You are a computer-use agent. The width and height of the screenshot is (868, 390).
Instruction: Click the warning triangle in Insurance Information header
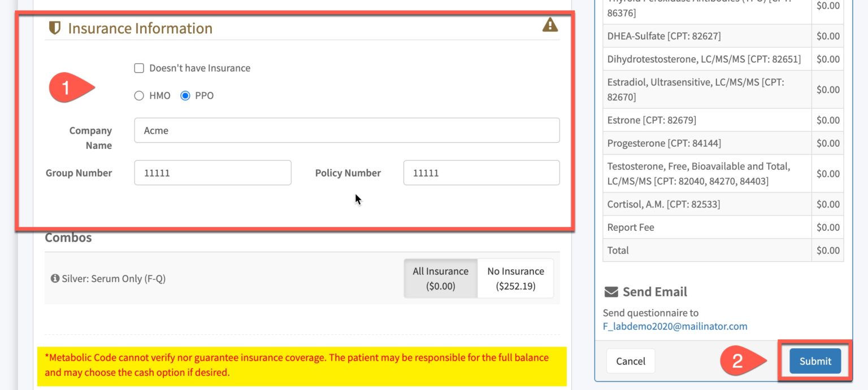pyautogui.click(x=549, y=24)
